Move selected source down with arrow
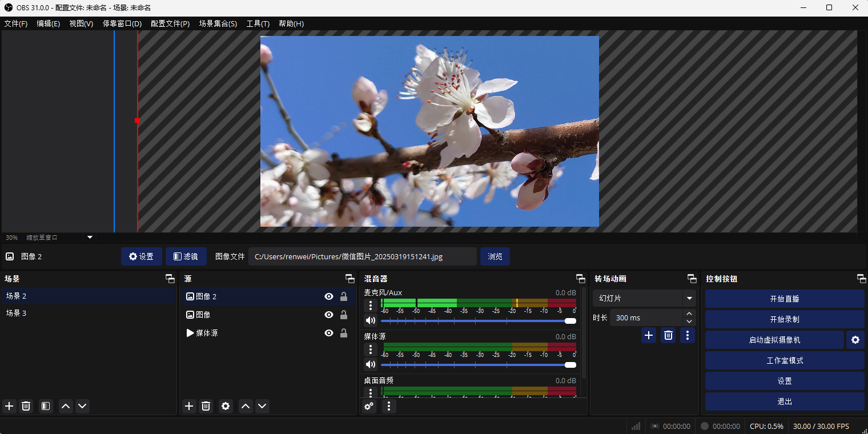The height and width of the screenshot is (434, 868). (x=262, y=406)
